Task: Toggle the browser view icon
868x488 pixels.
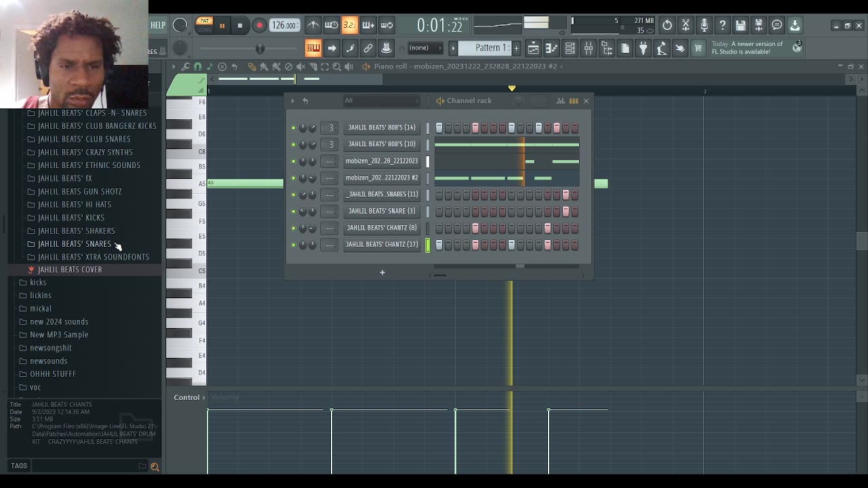Action: click(607, 48)
